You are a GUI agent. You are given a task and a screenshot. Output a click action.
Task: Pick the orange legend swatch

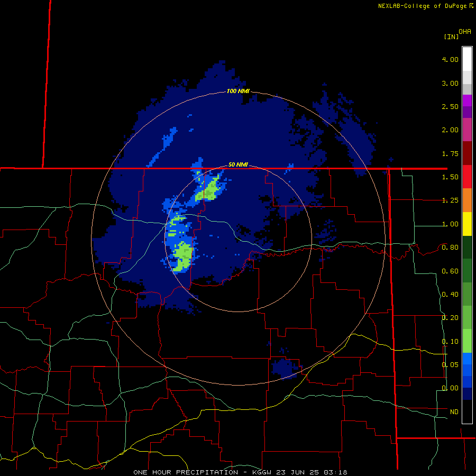467,200
